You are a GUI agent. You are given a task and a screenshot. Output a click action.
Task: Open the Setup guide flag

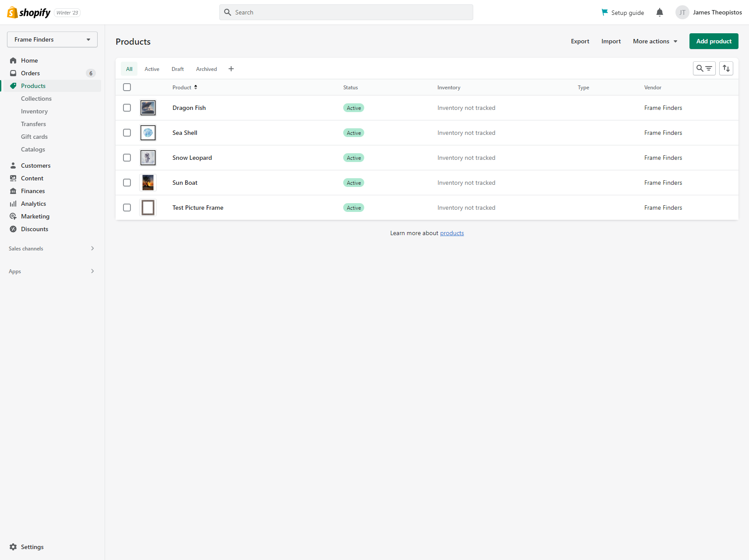(x=622, y=12)
